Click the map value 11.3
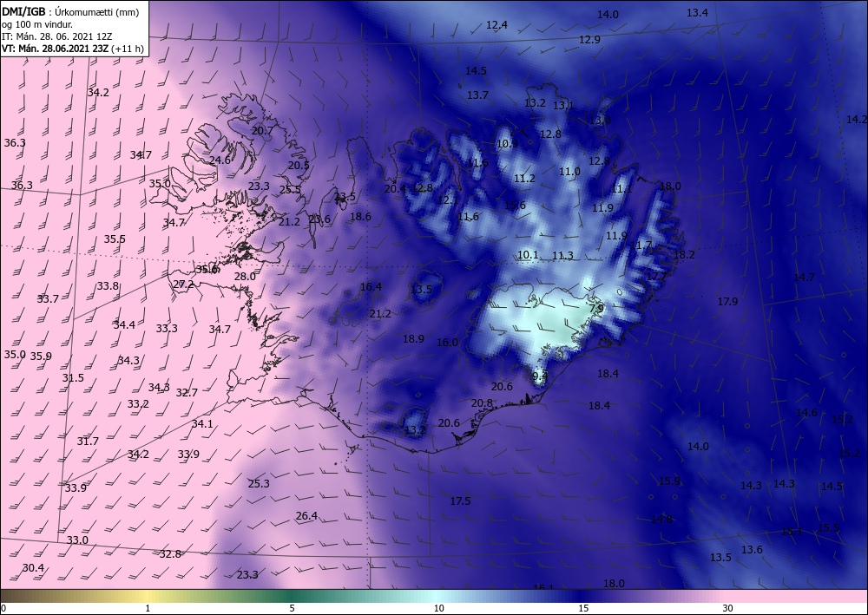Image resolution: width=868 pixels, height=615 pixels. click(563, 256)
